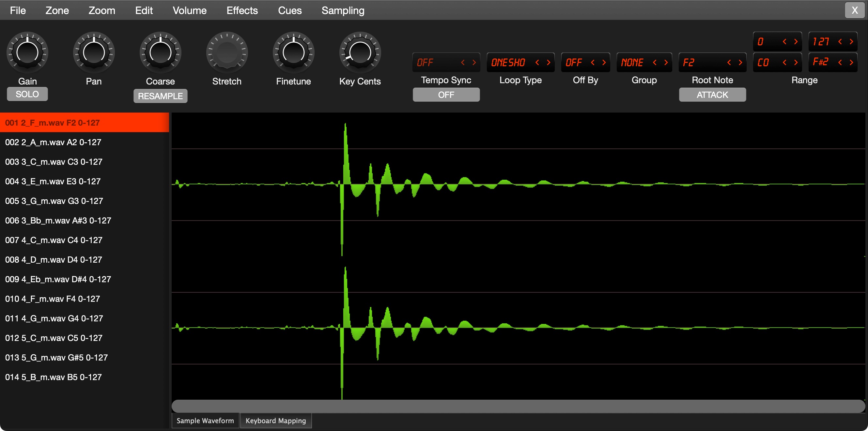
Task: Advance the Group NONE selector forward
Action: click(x=666, y=62)
